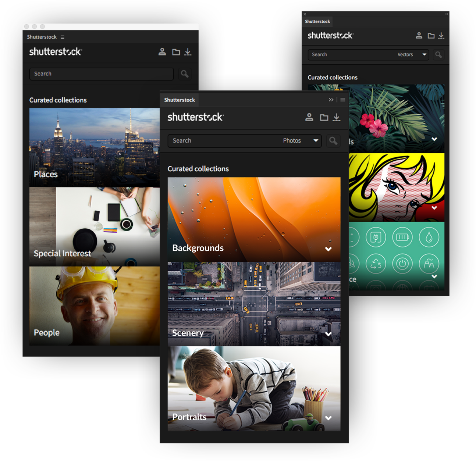Click Curated collections heading in center panel
Viewport: 476px width, 461px height.
[x=198, y=169]
